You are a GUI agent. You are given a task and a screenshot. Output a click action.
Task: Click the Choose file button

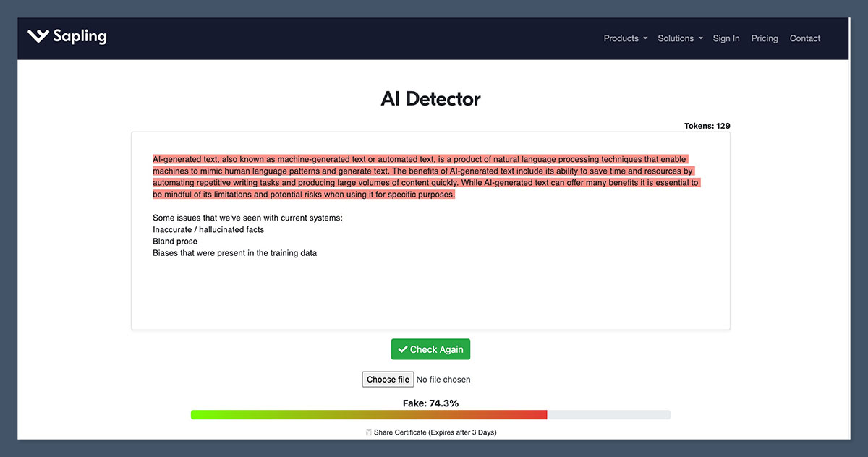[x=388, y=379]
